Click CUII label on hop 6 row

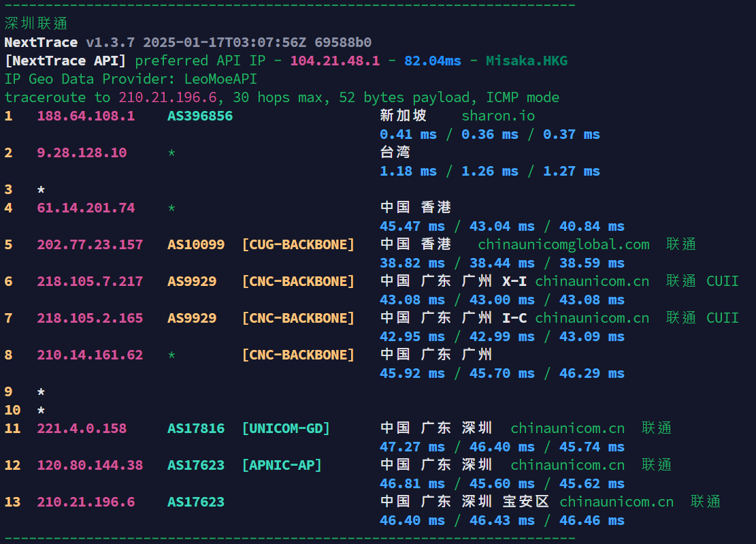click(x=723, y=281)
